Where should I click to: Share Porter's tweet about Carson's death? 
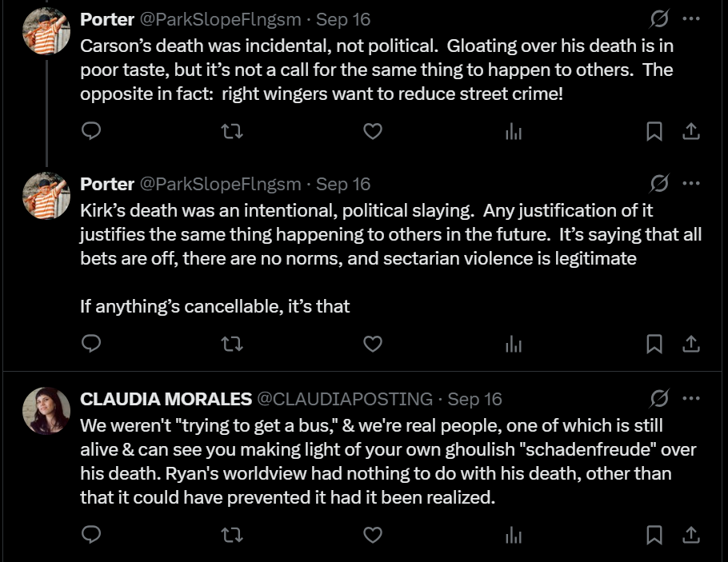pos(690,131)
